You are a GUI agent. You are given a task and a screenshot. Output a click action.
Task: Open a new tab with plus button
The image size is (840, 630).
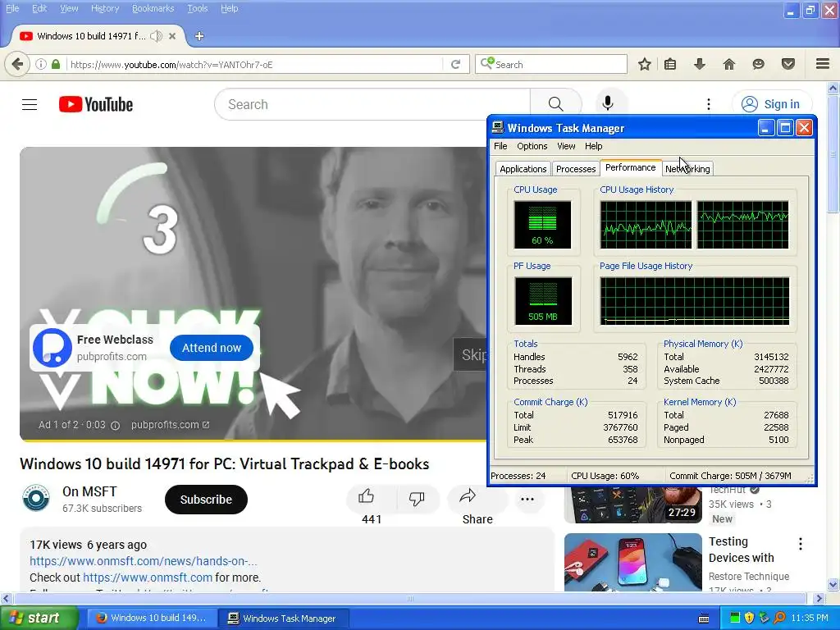pyautogui.click(x=199, y=36)
